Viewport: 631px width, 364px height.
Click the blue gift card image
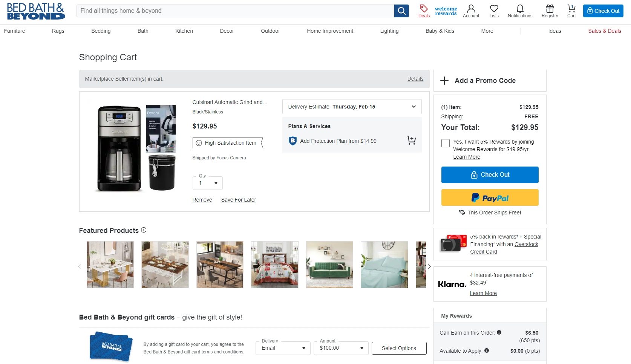111,346
